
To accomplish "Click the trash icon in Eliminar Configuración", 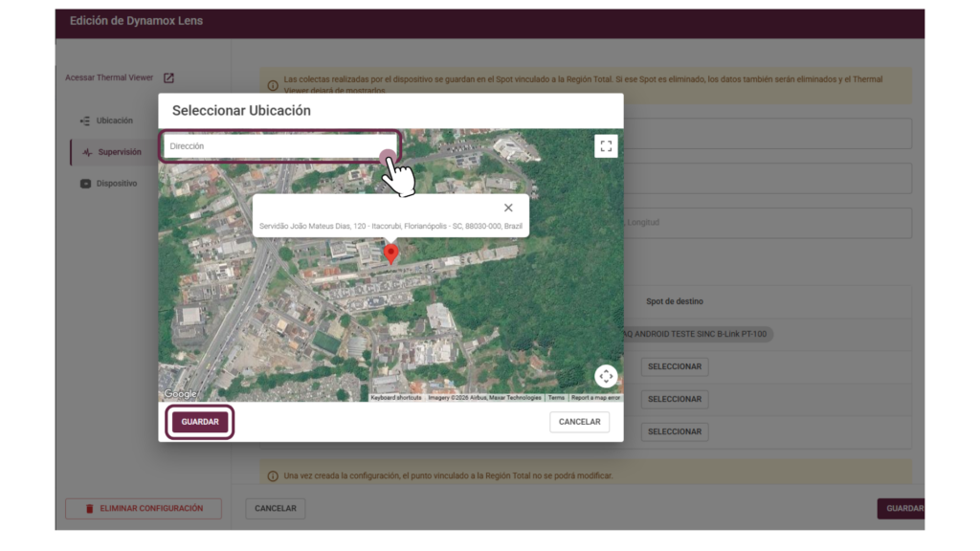I will tap(89, 509).
